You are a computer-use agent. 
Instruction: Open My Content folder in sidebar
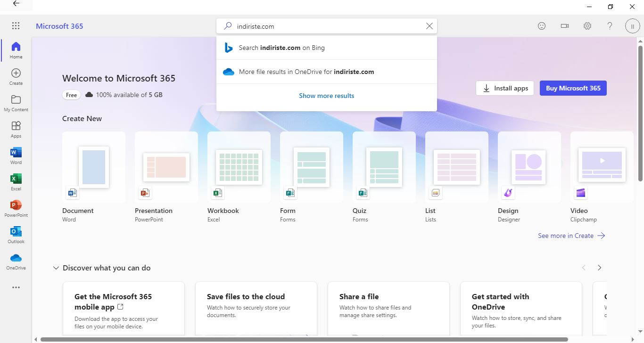(16, 103)
